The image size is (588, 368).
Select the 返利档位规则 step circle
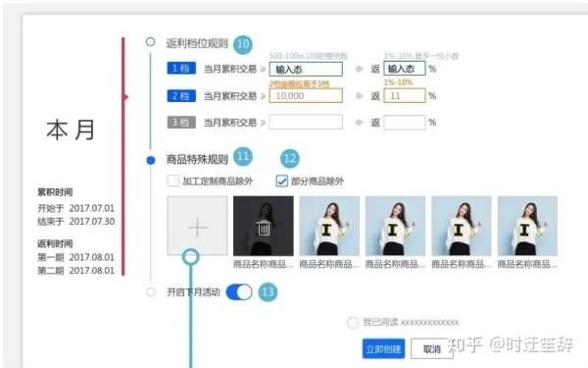pyautogui.click(x=150, y=41)
